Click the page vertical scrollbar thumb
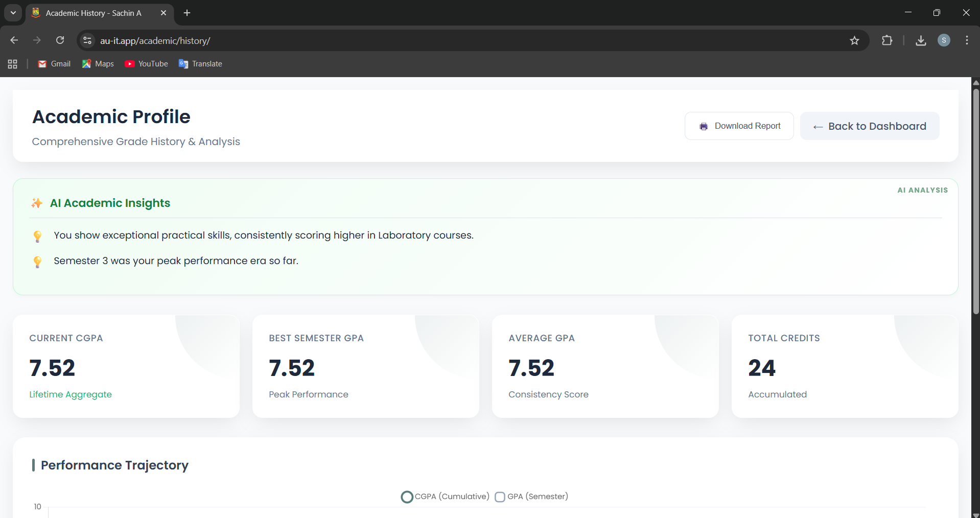Viewport: 980px width, 518px height. pos(975,199)
